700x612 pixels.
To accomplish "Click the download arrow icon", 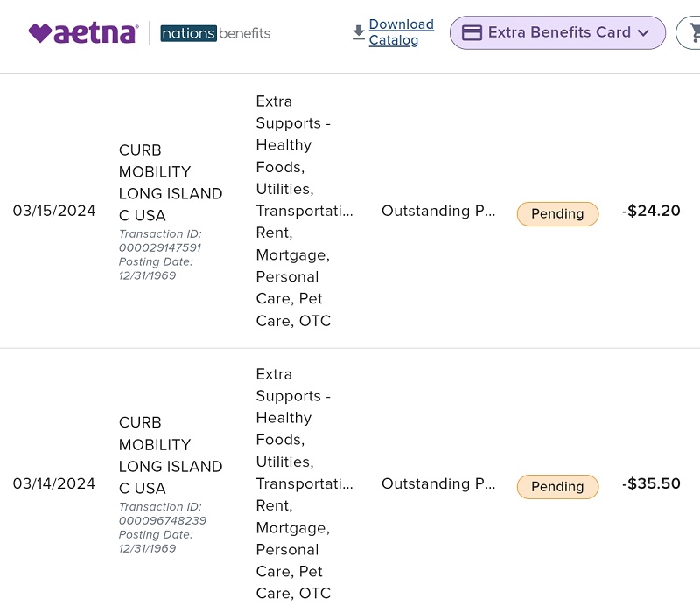I will point(359,32).
